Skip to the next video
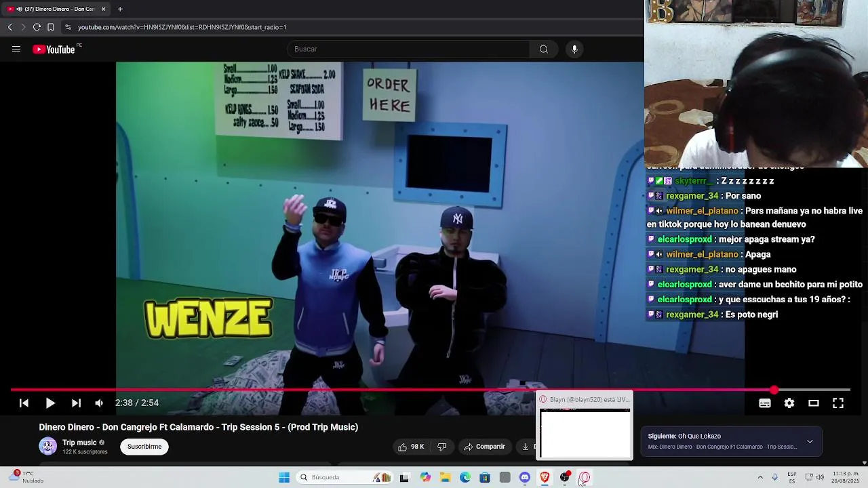Viewport: 868px width, 488px height. click(x=76, y=403)
